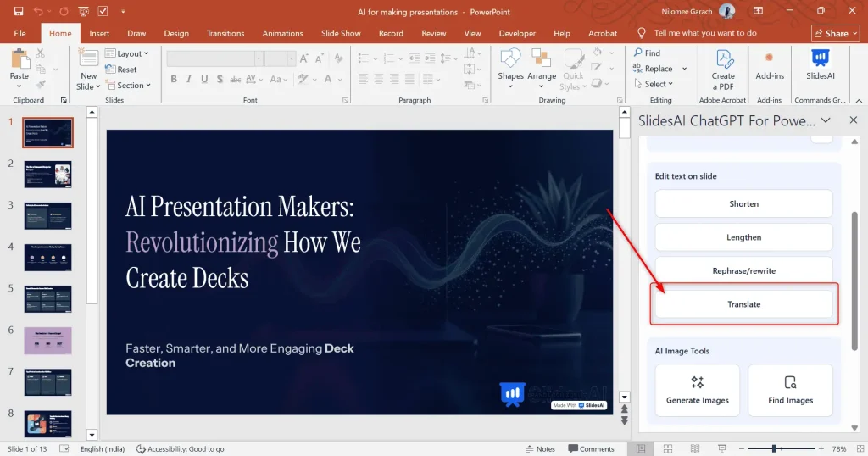Open Comments pane from status bar
Image resolution: width=868 pixels, height=456 pixels.
(591, 449)
